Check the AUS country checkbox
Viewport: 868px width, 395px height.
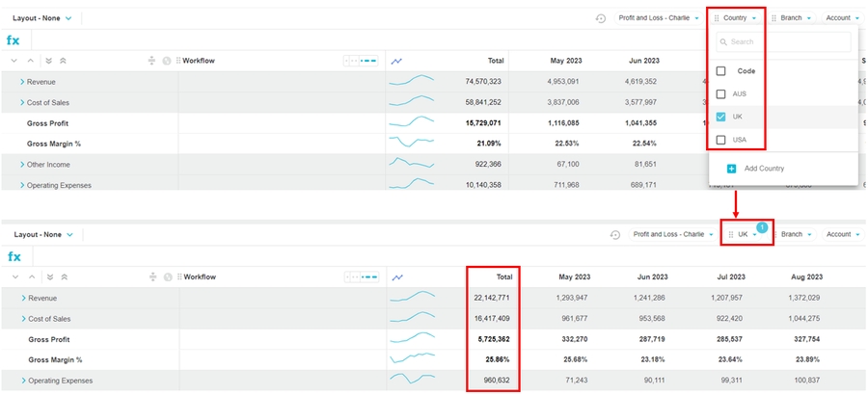720,94
